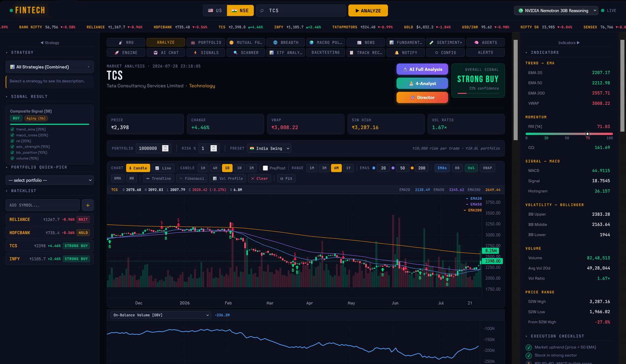Click the rocket icon on Engine tab
This screenshot has height=364, width=626.
click(x=117, y=52)
